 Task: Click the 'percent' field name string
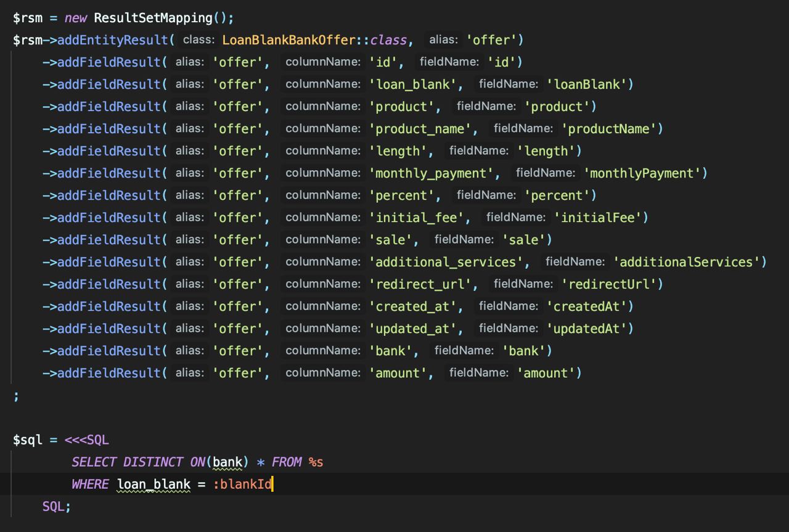[x=557, y=195]
